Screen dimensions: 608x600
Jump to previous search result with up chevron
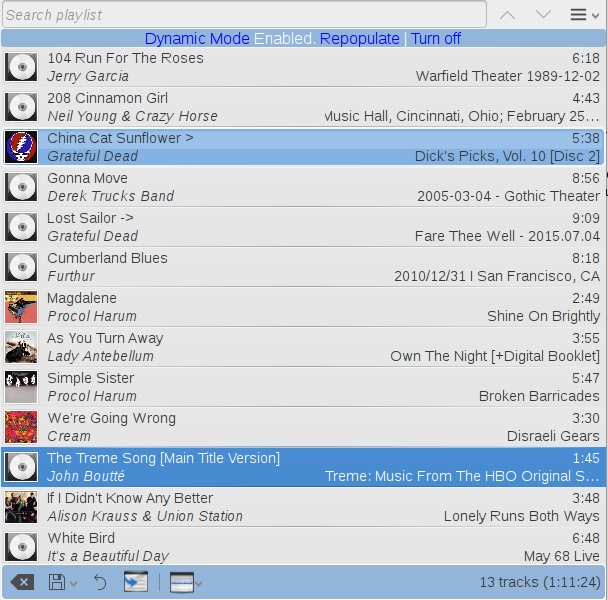(507, 15)
